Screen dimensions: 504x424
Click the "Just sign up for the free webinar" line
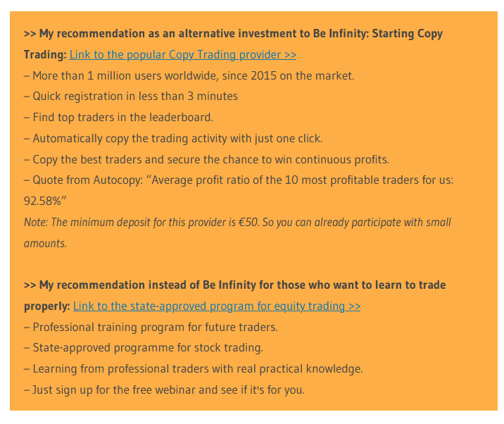164,390
